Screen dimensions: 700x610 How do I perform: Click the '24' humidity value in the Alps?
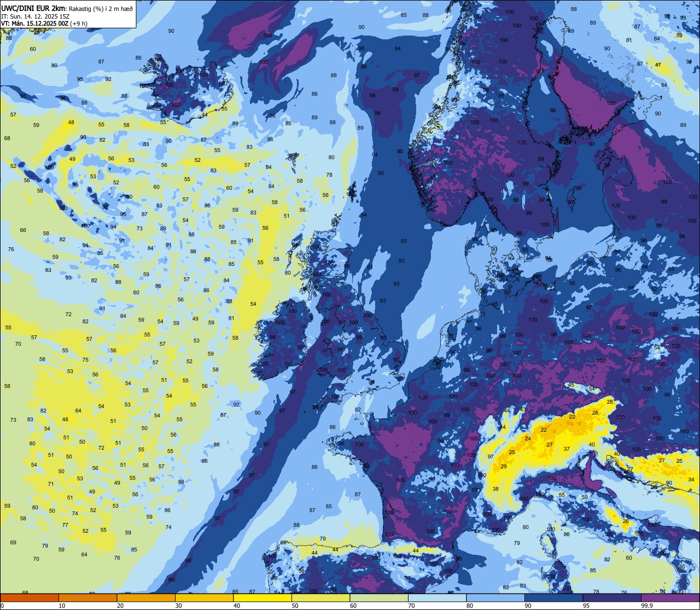tap(528, 439)
